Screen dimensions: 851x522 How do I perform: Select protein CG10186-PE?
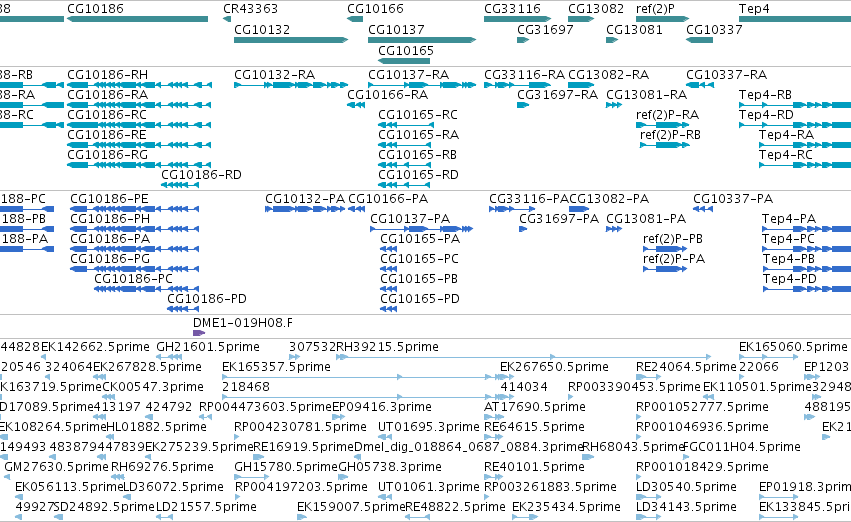(x=134, y=209)
